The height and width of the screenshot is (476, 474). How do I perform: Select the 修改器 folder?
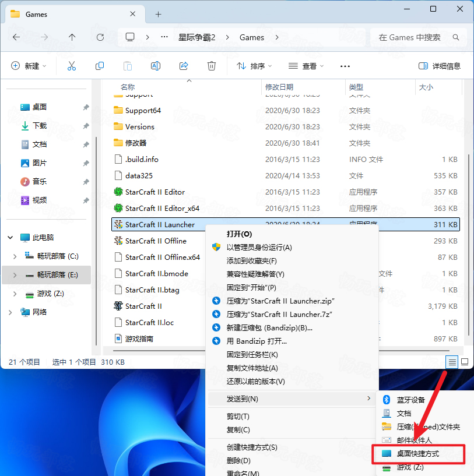(x=136, y=143)
